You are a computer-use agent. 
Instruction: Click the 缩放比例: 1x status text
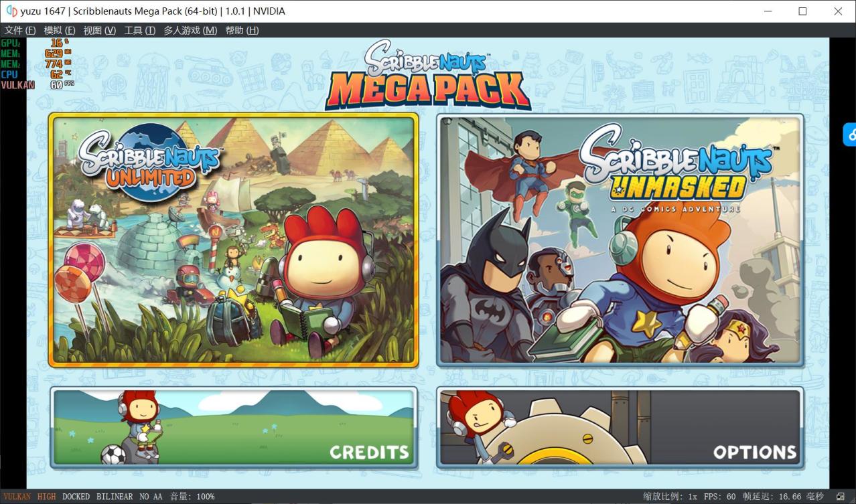(670, 497)
